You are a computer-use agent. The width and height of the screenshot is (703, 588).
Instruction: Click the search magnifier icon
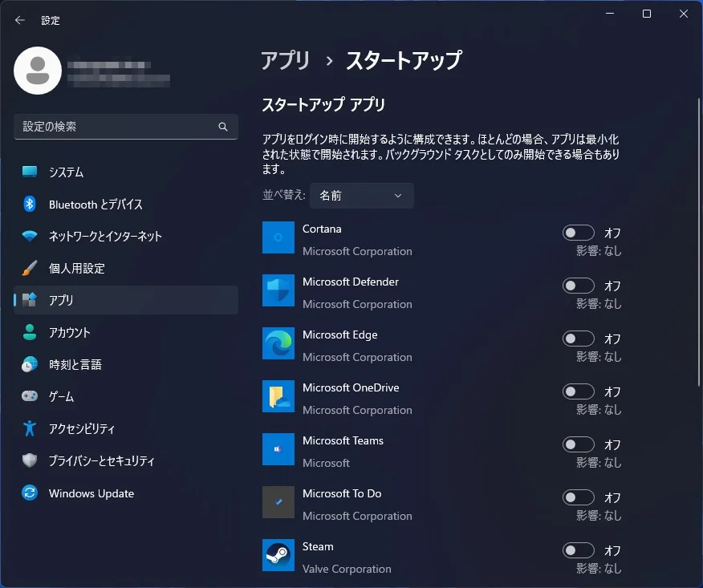click(223, 127)
